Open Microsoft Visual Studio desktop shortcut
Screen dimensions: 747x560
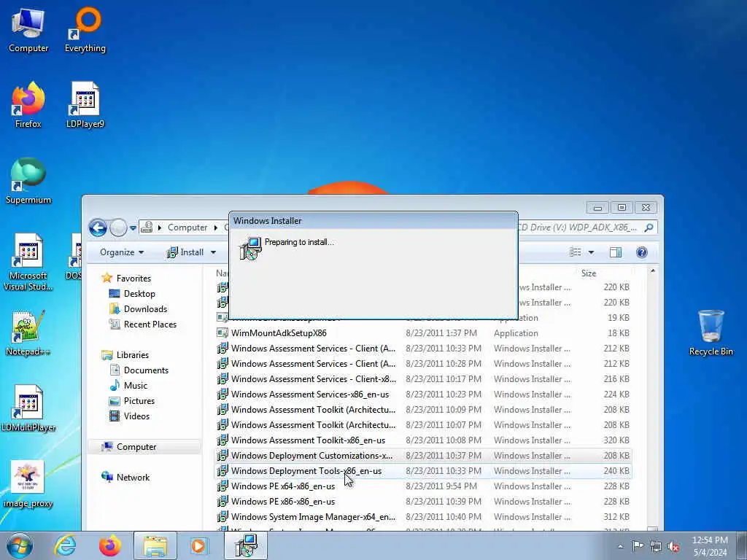[x=28, y=262]
